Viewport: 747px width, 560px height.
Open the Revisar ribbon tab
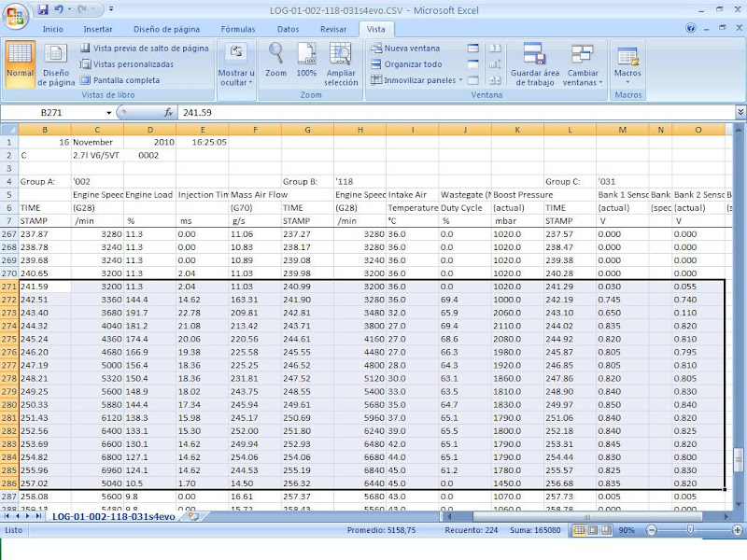click(333, 29)
